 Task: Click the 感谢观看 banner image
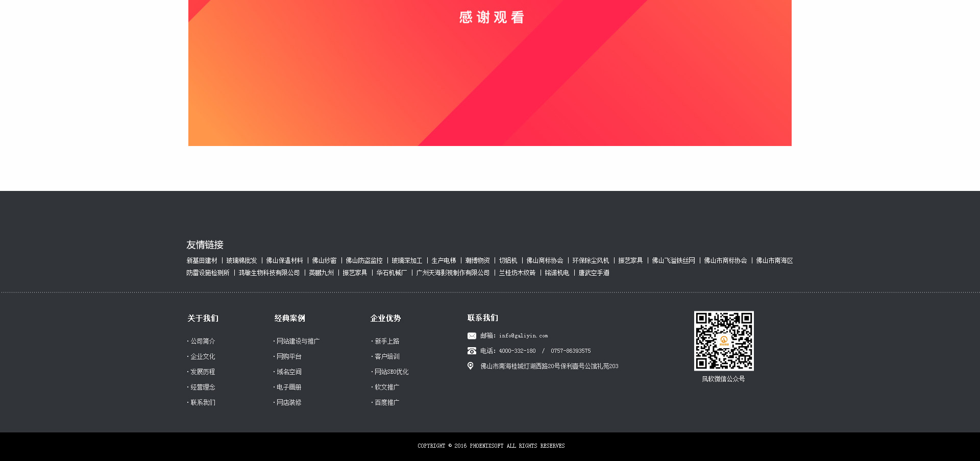pyautogui.click(x=490, y=72)
